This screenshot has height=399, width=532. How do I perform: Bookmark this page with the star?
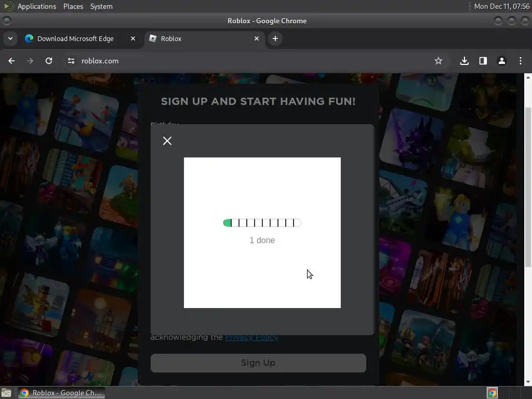tap(438, 61)
